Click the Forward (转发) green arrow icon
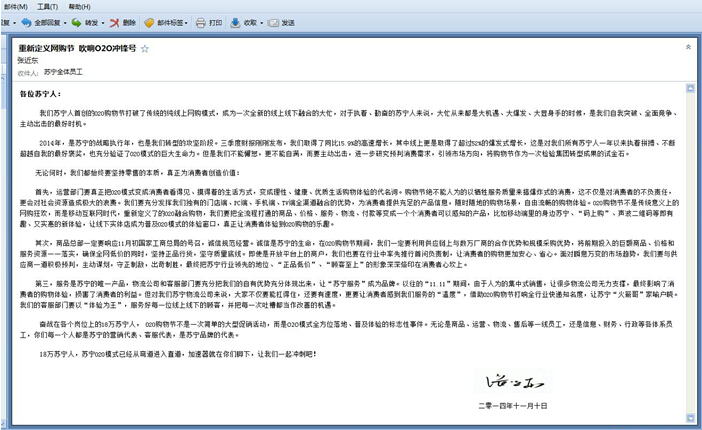 76,22
